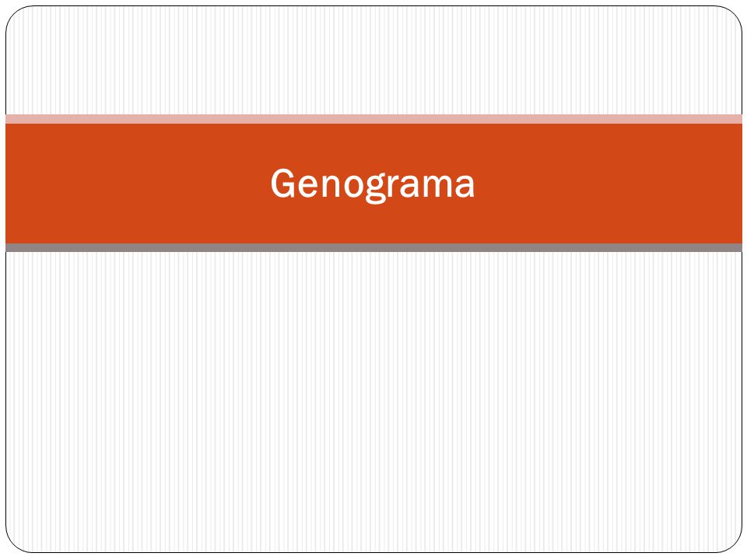Click the empty striped area below the banner
Viewport: 747px width, 560px height.
374,402
